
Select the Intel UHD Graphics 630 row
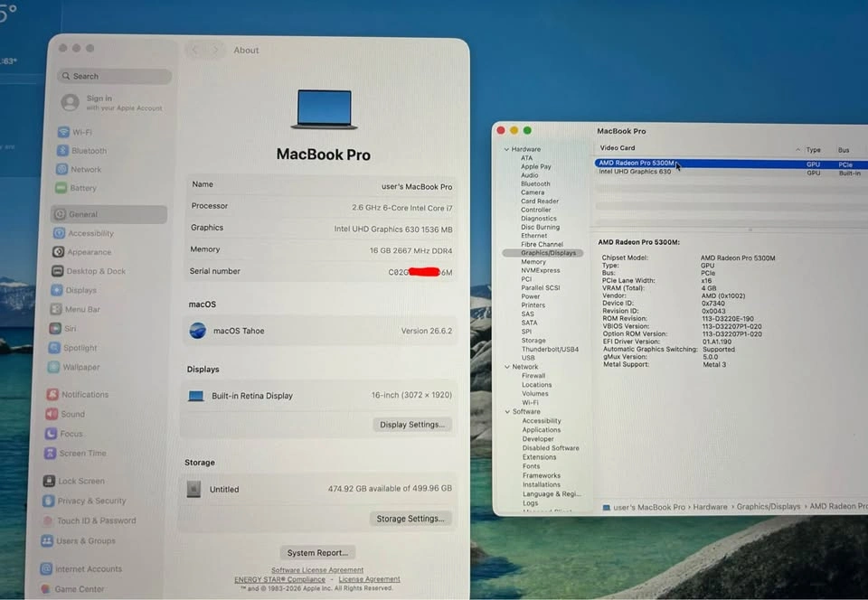(731, 173)
